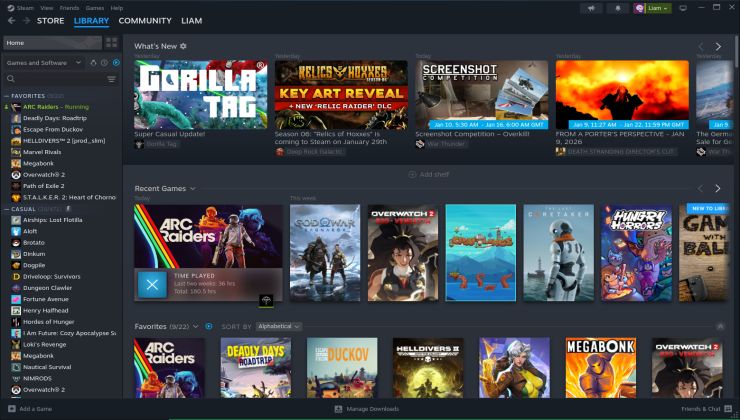Switch to collections grid view
The height and width of the screenshot is (420, 740).
(x=111, y=43)
